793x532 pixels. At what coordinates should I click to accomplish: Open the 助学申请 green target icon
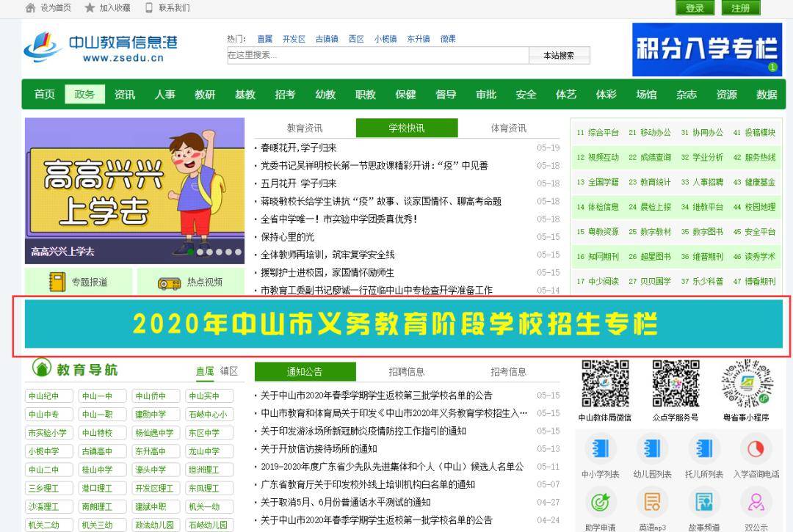600,503
